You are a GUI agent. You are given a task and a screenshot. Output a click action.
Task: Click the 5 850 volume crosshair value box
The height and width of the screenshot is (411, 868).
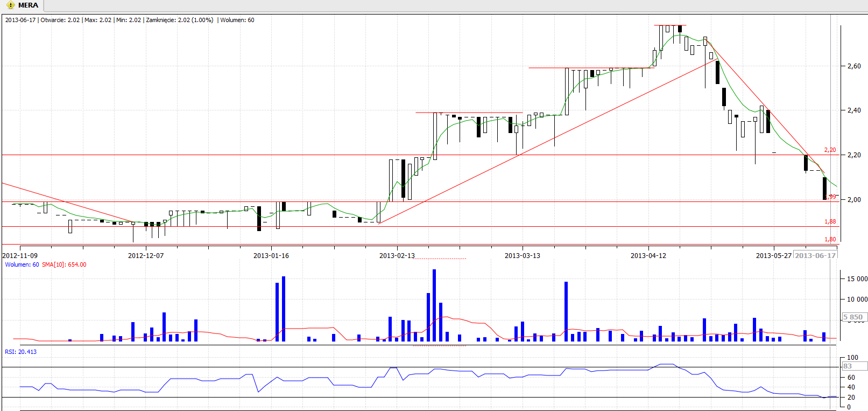point(853,317)
